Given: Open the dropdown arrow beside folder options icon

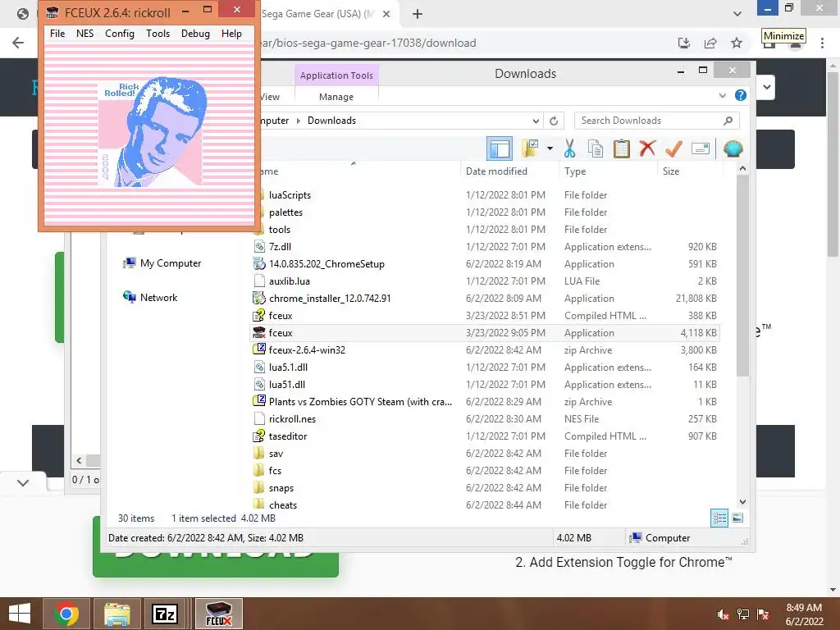Looking at the screenshot, I should pyautogui.click(x=550, y=148).
